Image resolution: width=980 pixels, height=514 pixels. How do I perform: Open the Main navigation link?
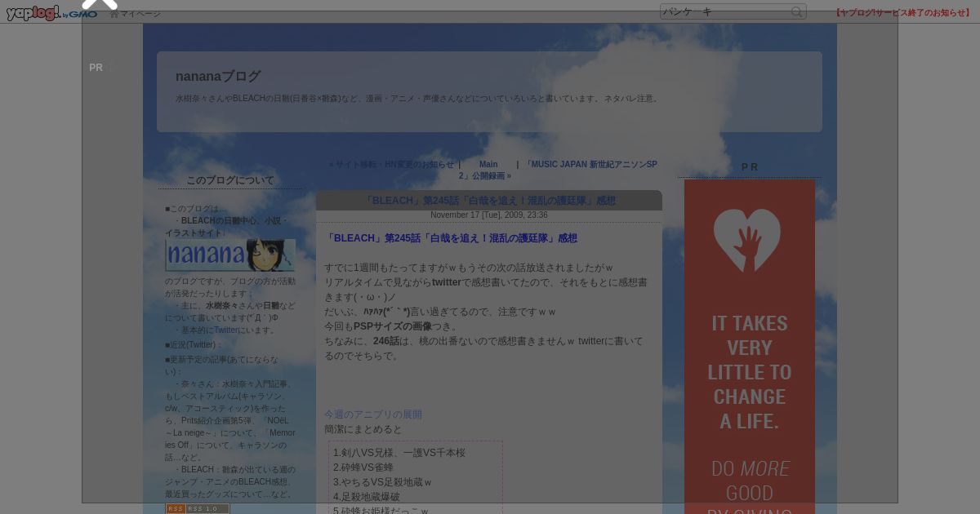[x=488, y=164]
